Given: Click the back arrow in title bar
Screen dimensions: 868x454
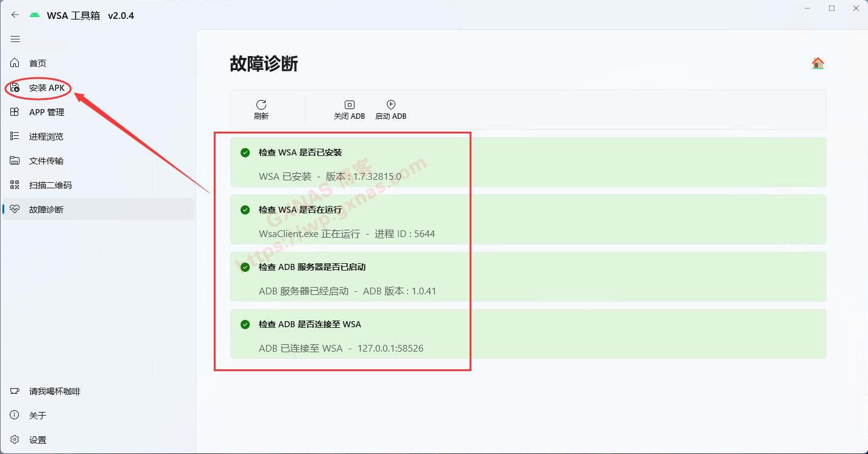Looking at the screenshot, I should [x=15, y=15].
